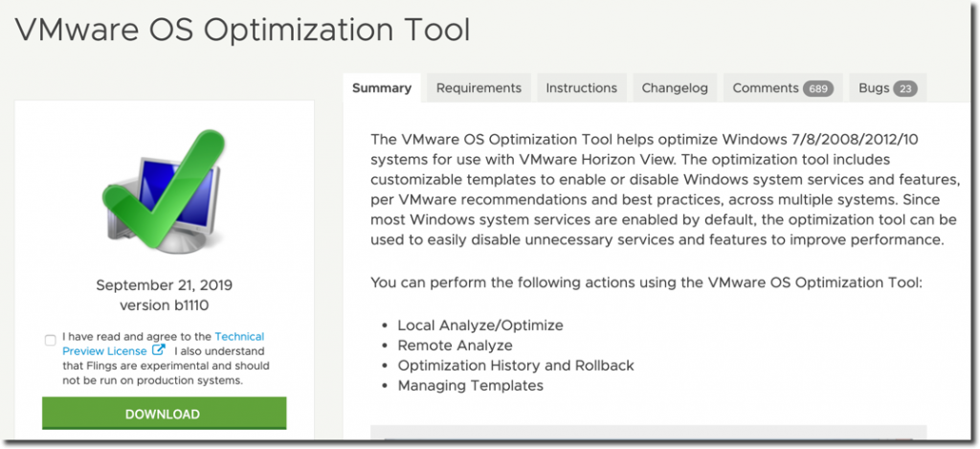Click the 23 bugs count badge
980x449 pixels.
coord(904,88)
